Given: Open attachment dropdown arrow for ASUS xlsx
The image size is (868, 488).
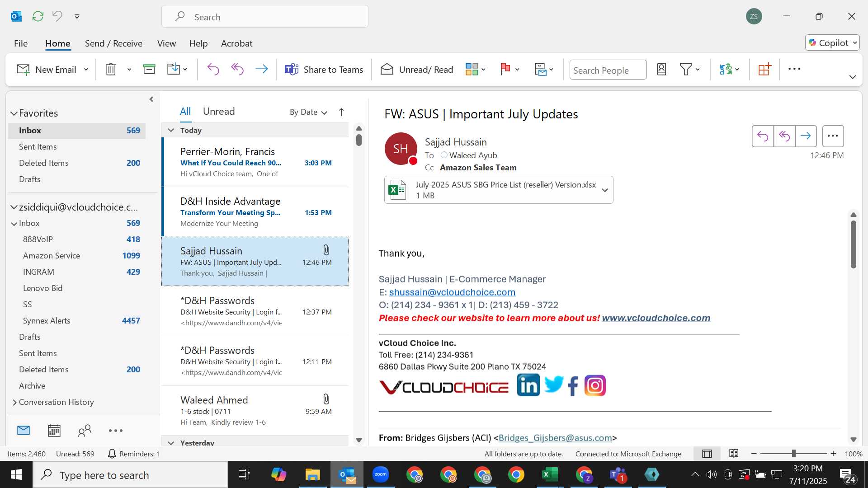Looking at the screenshot, I should pyautogui.click(x=605, y=190).
